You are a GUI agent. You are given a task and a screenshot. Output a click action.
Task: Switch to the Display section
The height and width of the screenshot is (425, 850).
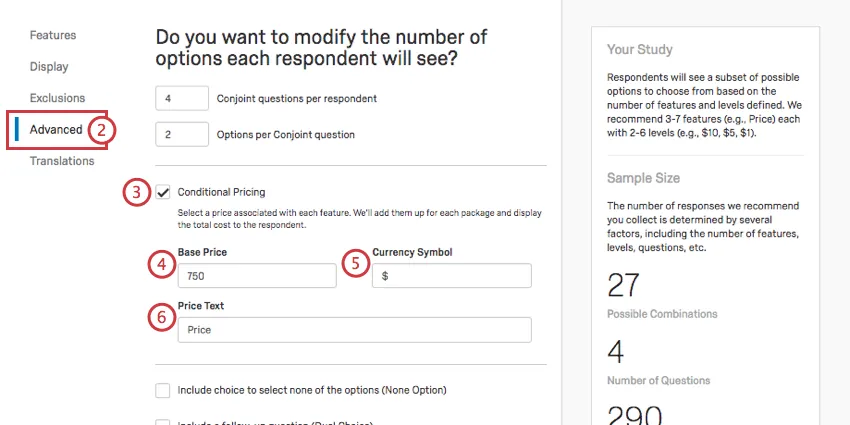(49, 67)
